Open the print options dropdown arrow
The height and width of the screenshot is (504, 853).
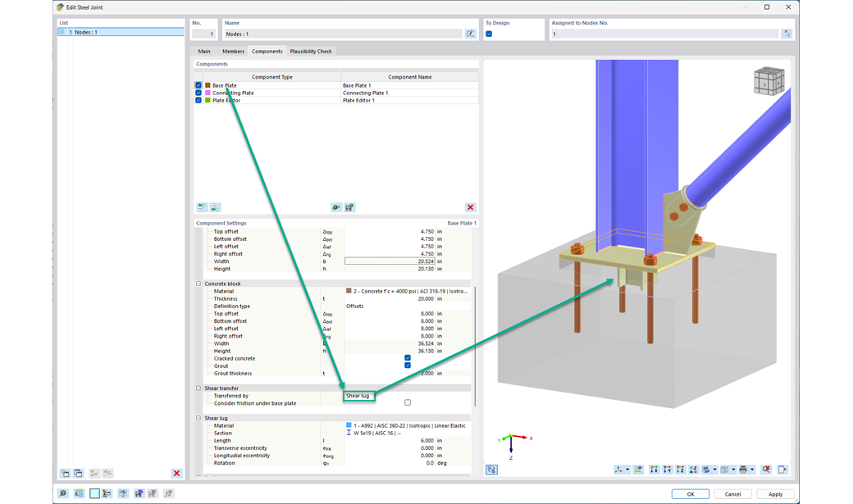click(x=752, y=470)
